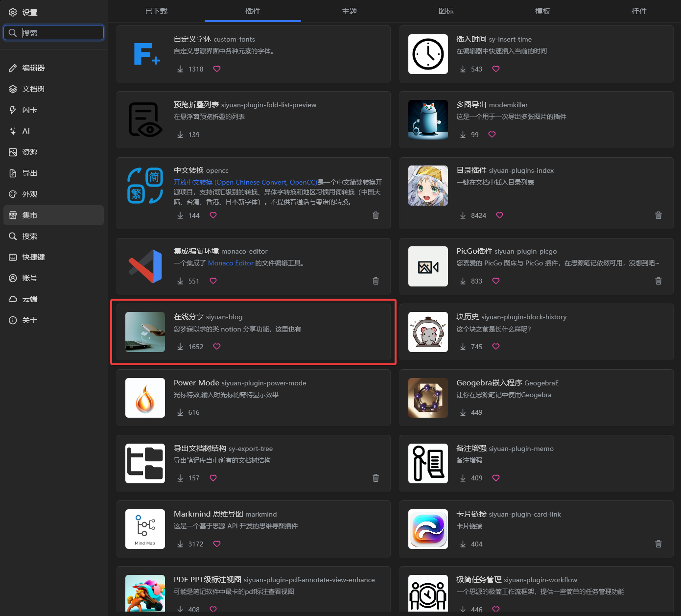Click the 自定义字体 F+ plugin icon
Image resolution: width=681 pixels, height=616 pixels.
click(x=145, y=54)
